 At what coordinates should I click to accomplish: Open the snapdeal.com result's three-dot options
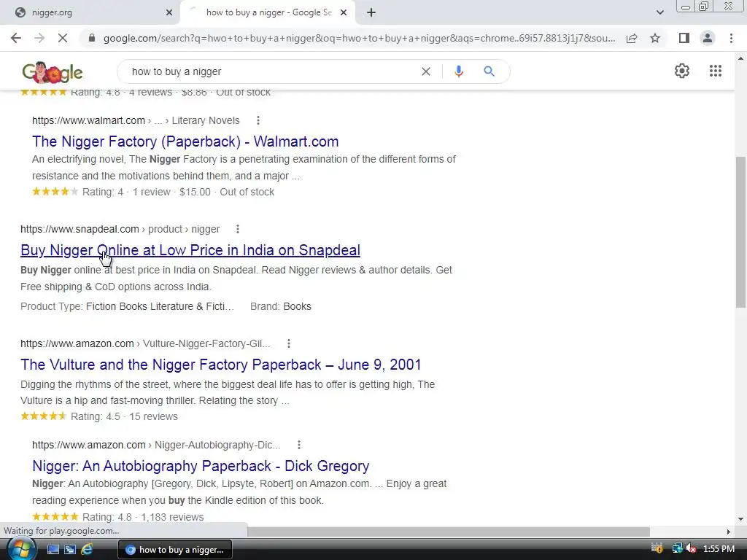click(x=237, y=229)
